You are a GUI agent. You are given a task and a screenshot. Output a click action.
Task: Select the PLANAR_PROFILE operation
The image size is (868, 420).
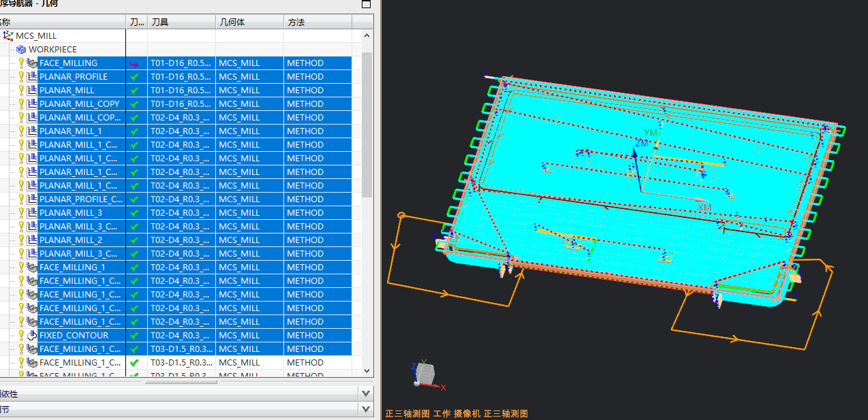[x=74, y=76]
